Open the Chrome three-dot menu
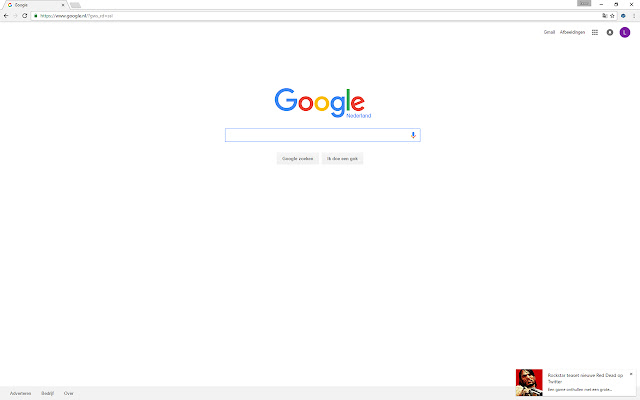This screenshot has width=640, height=400. tap(634, 16)
